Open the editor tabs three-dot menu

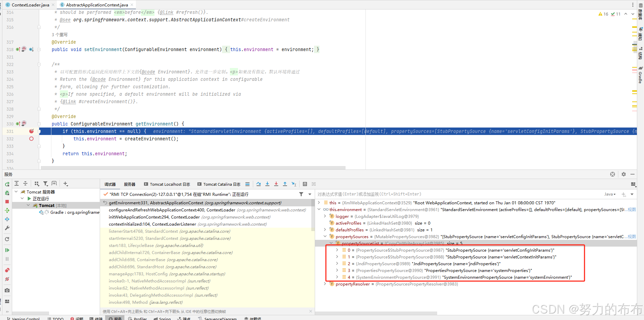[633, 5]
